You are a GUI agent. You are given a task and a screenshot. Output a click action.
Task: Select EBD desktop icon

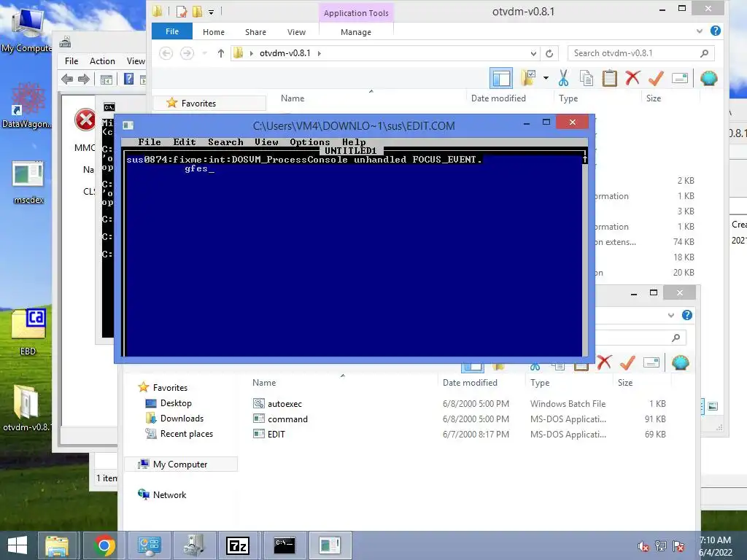(28, 332)
